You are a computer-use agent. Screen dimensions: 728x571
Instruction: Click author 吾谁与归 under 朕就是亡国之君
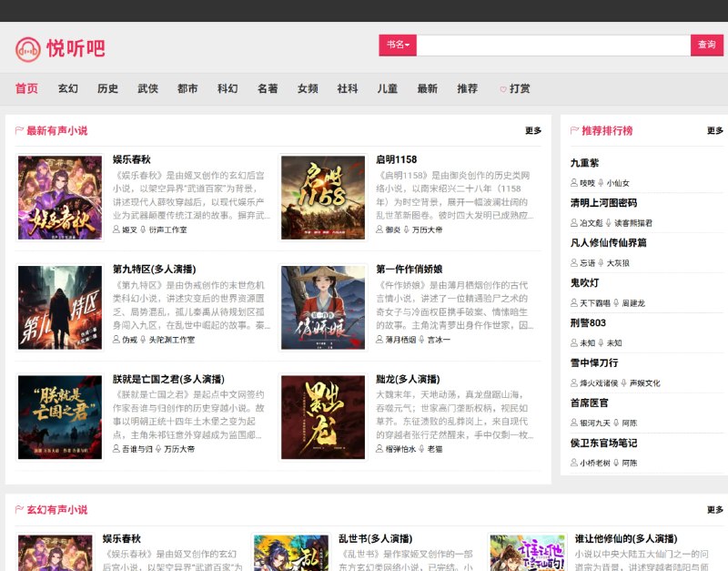[137, 449]
